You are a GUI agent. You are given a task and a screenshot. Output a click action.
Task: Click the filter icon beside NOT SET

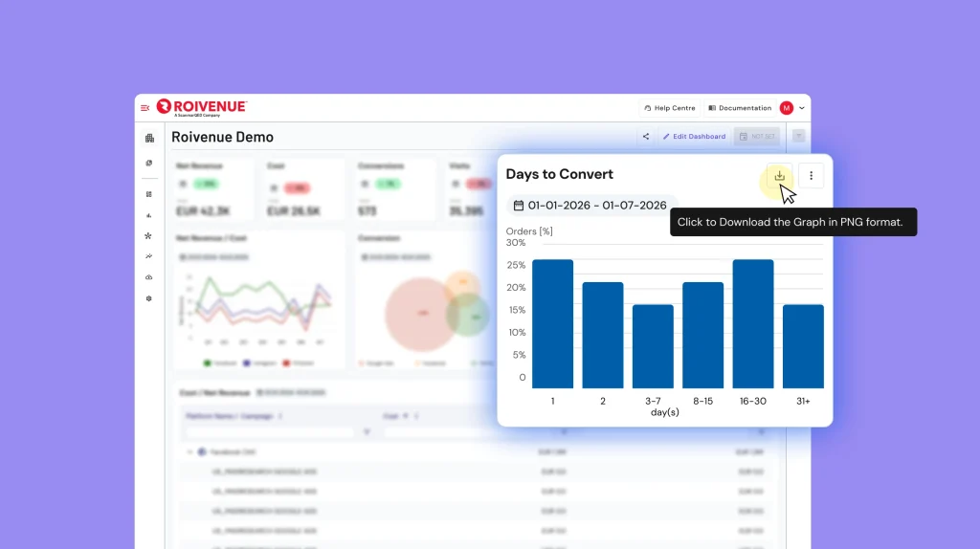point(799,136)
